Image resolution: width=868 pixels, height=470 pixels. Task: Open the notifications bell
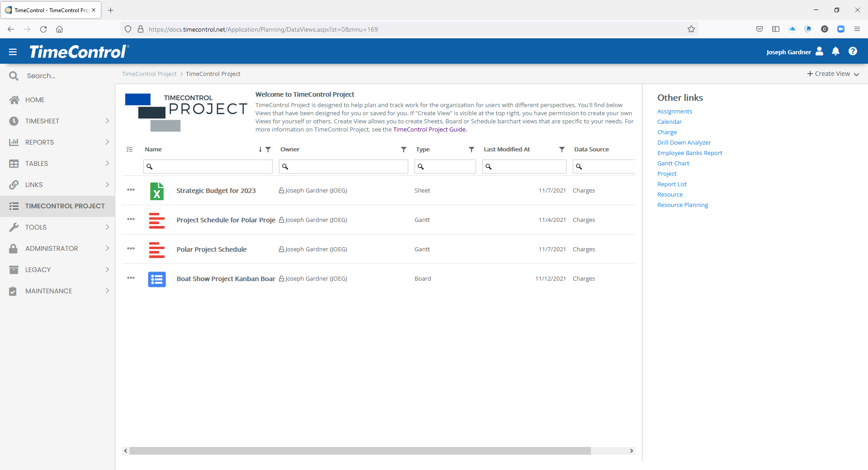(x=835, y=51)
